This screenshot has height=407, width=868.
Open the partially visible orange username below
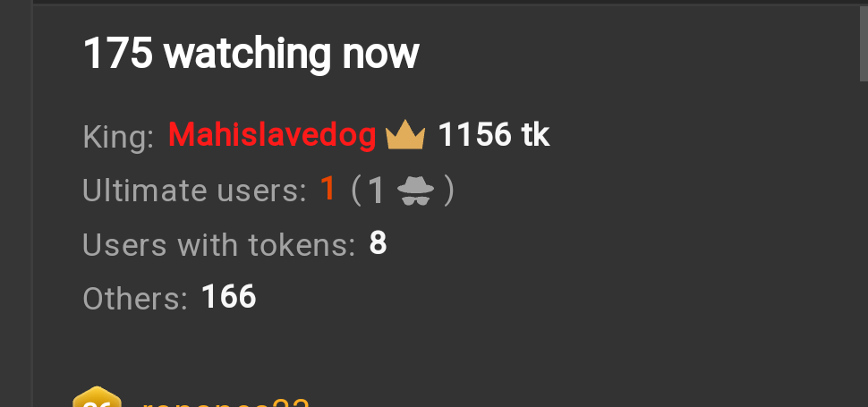point(226,403)
